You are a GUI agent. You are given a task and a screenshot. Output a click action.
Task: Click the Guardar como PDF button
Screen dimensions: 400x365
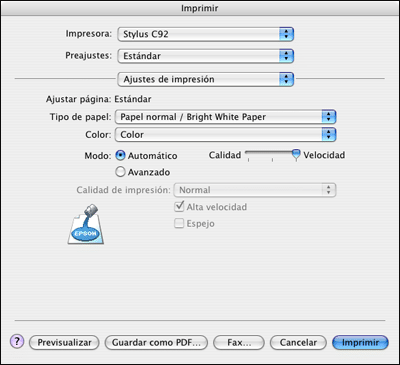[156, 342]
